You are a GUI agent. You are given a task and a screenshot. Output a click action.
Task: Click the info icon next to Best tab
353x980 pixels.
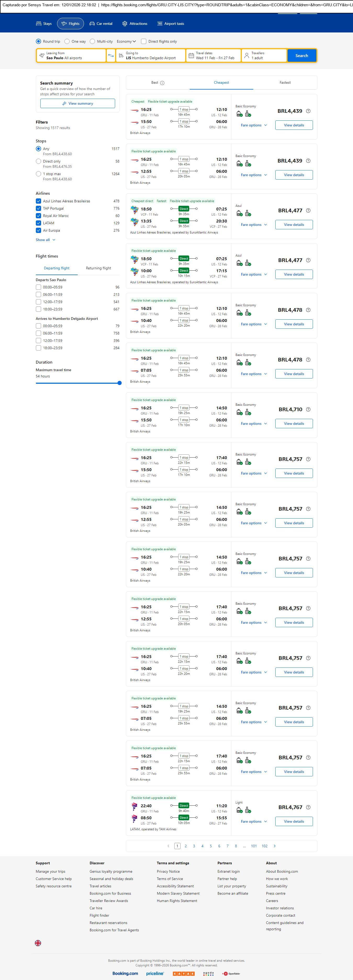point(163,83)
